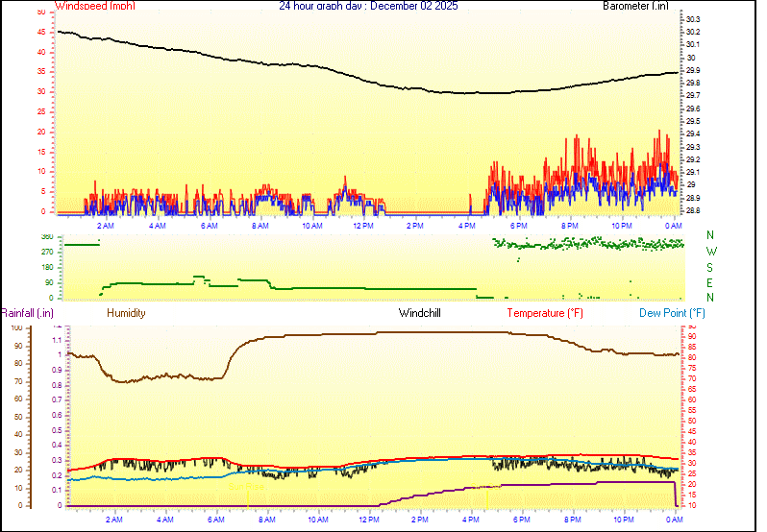Click the W wind direction letter
The height and width of the screenshot is (532, 767).
710,252
